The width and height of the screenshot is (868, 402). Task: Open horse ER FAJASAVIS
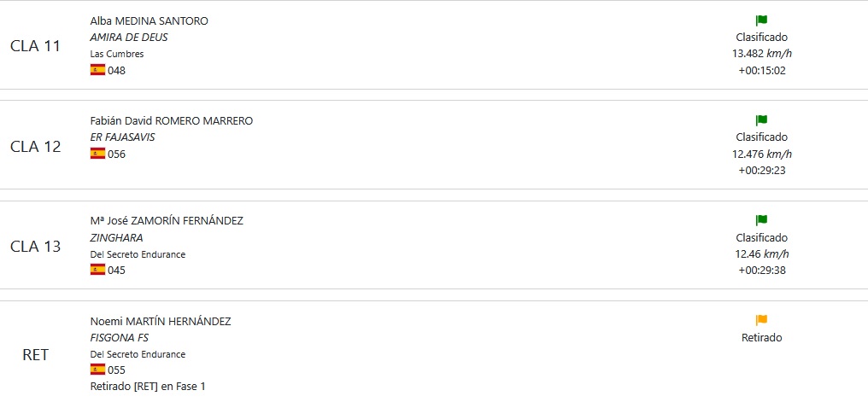122,137
